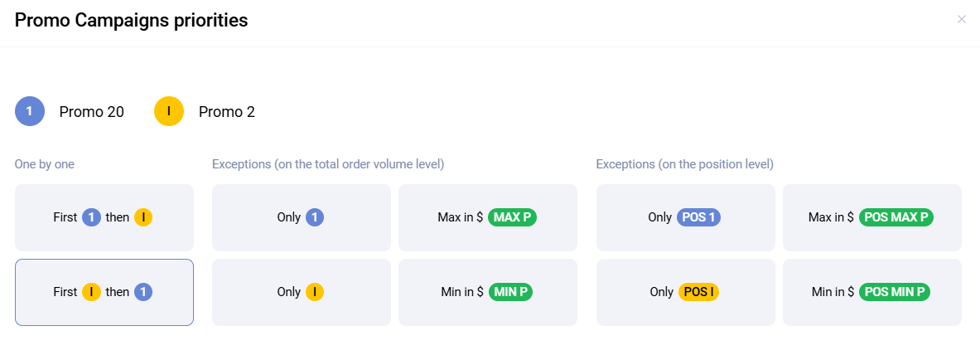Click the yellow Promo 2 circle badge

click(168, 111)
